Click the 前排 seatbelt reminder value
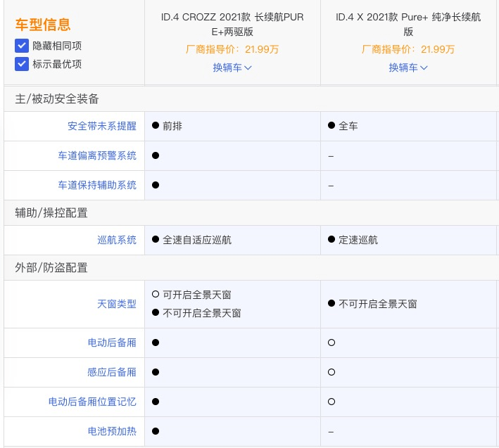499x448 pixels. pos(172,126)
